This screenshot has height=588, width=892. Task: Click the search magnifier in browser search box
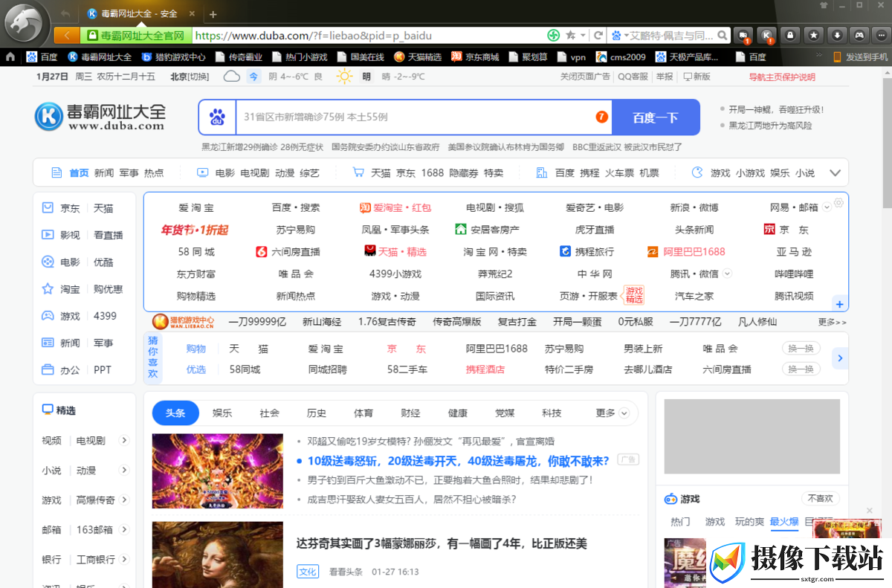coord(724,35)
